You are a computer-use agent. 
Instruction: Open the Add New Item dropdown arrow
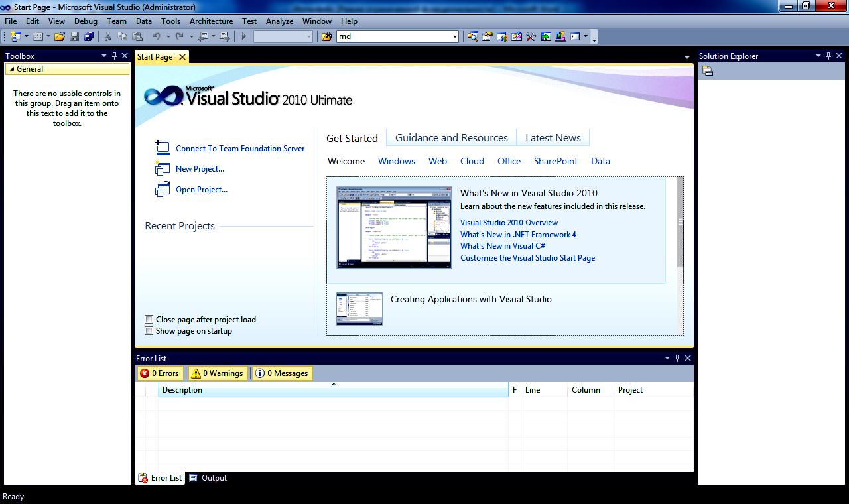pyautogui.click(x=48, y=36)
